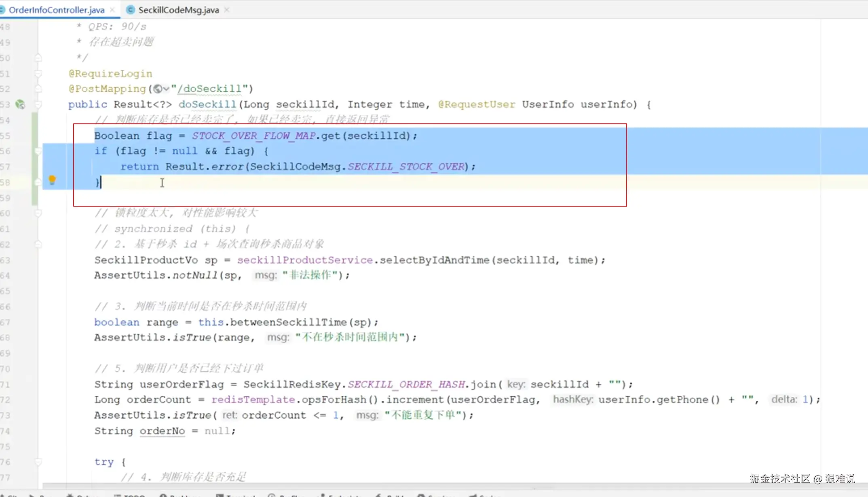Click the OrderInfoController.java class file icon
The image size is (868, 497).
[2, 10]
